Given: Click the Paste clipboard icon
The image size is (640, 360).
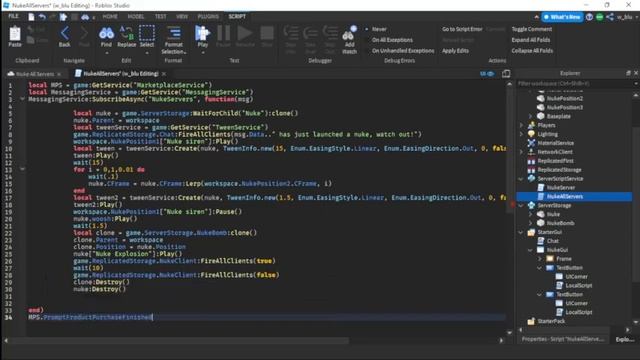Looking at the screenshot, I should coord(15,34).
